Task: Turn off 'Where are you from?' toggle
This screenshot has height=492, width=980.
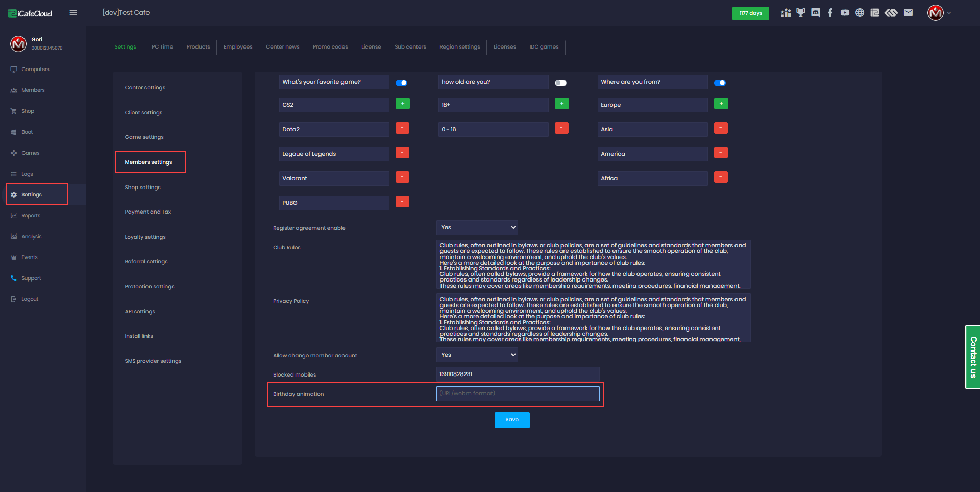Action: click(x=720, y=83)
